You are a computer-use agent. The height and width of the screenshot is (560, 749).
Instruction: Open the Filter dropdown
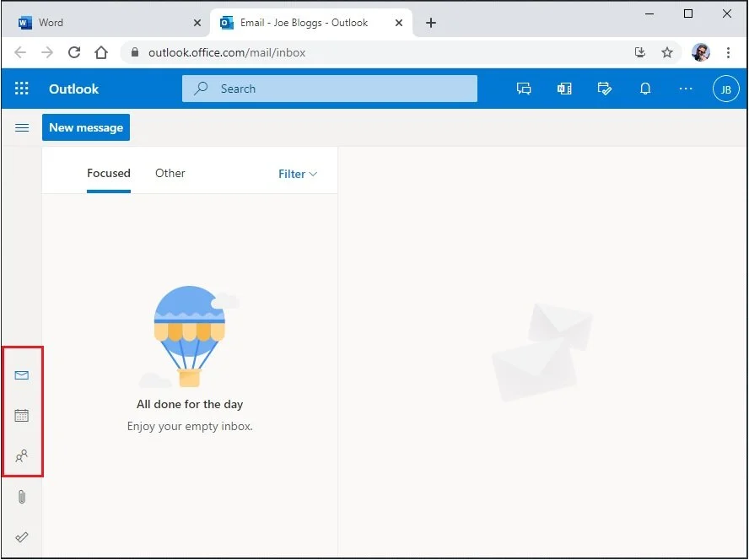pos(298,174)
